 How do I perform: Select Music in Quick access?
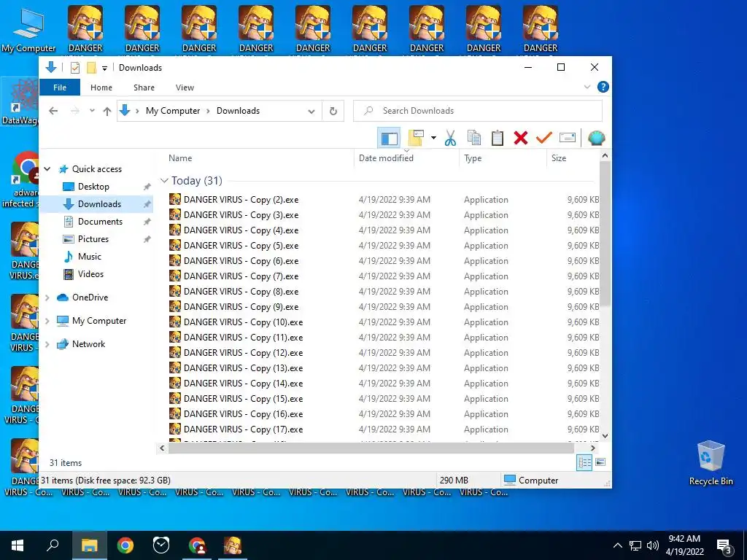pyautogui.click(x=90, y=257)
